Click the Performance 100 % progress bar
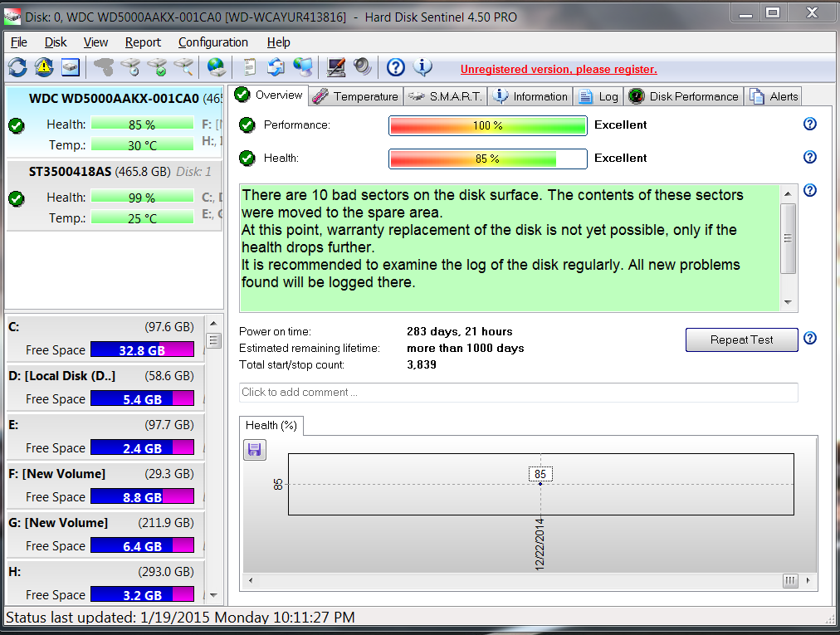 (x=487, y=126)
